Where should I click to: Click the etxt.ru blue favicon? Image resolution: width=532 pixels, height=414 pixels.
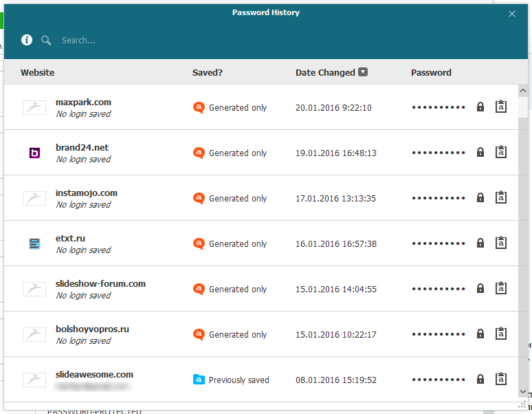coord(34,243)
